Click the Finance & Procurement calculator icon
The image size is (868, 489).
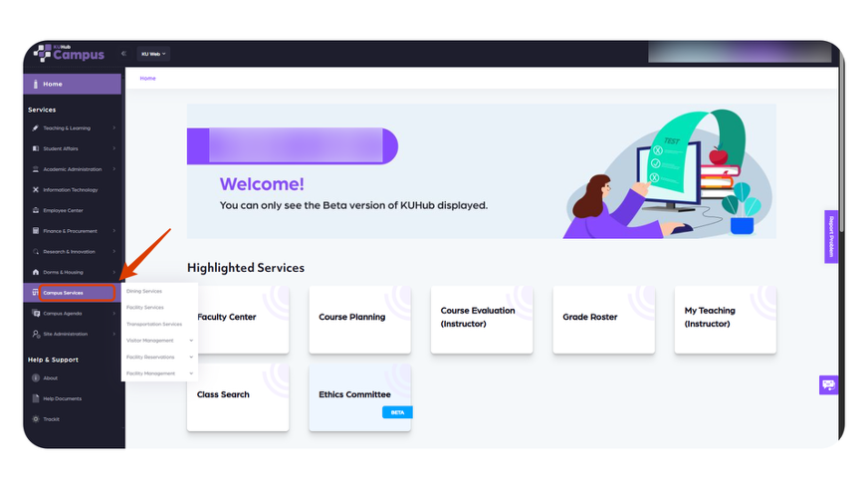click(36, 231)
